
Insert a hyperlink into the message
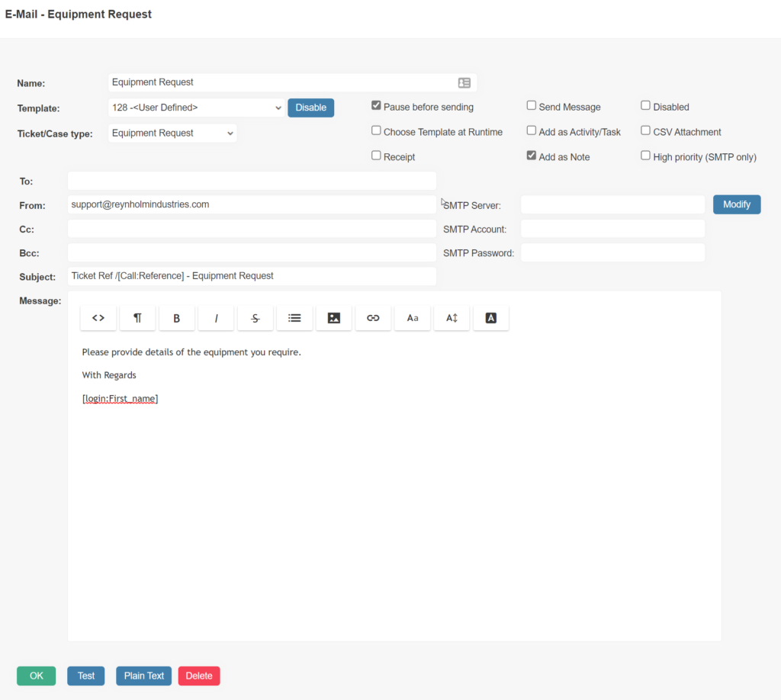click(373, 318)
